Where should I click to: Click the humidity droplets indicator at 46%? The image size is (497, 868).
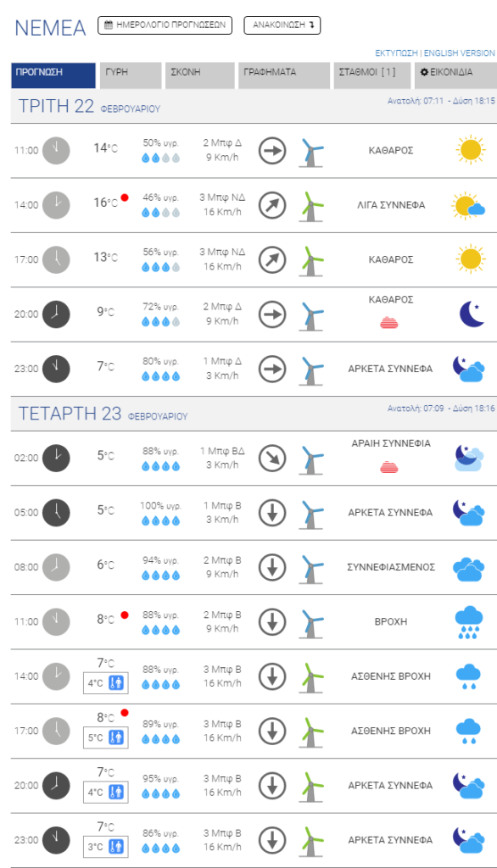click(x=160, y=213)
